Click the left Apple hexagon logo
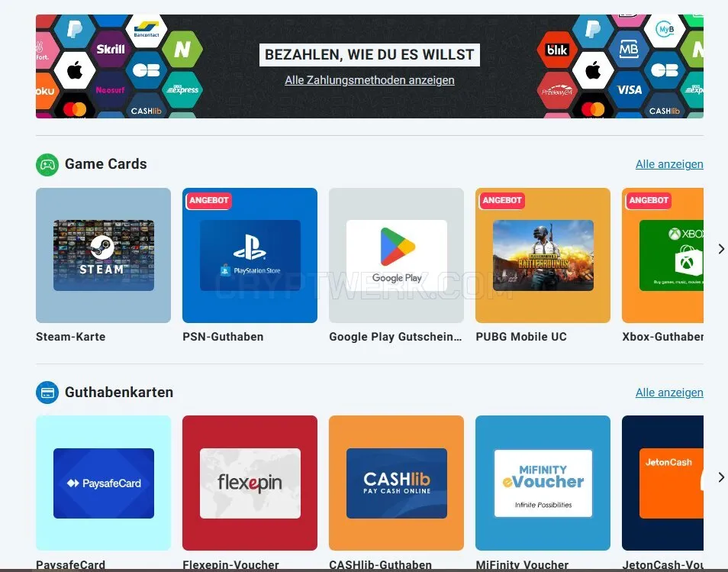This screenshot has height=572, width=728. 75,71
